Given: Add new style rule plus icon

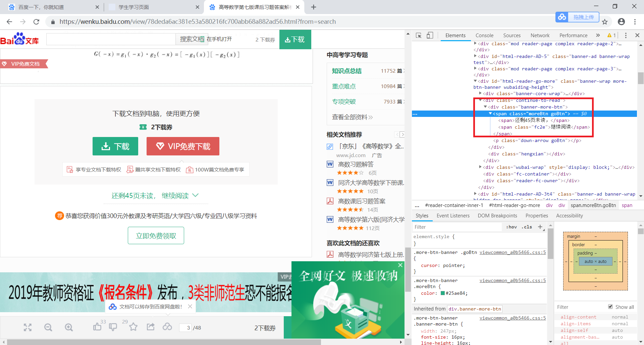Looking at the screenshot, I should [540, 227].
